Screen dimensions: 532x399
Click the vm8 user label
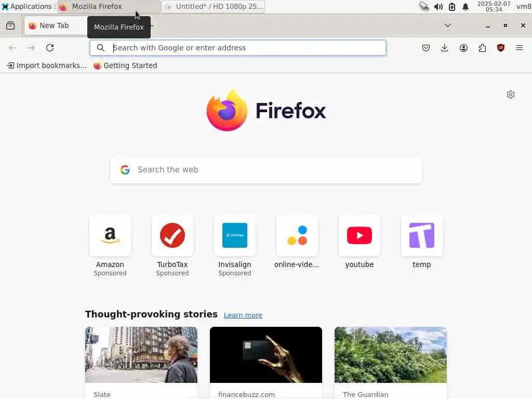click(524, 6)
